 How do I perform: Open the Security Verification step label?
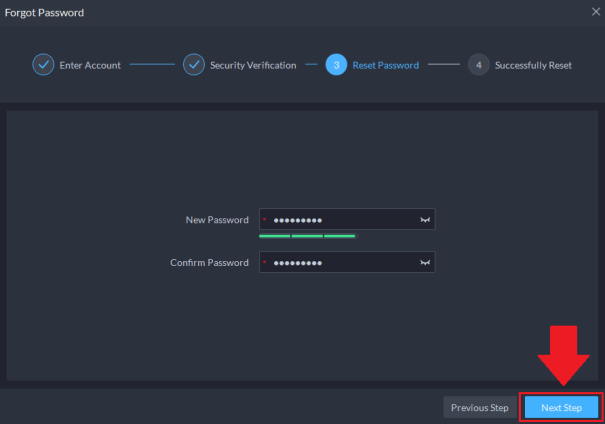(x=252, y=66)
